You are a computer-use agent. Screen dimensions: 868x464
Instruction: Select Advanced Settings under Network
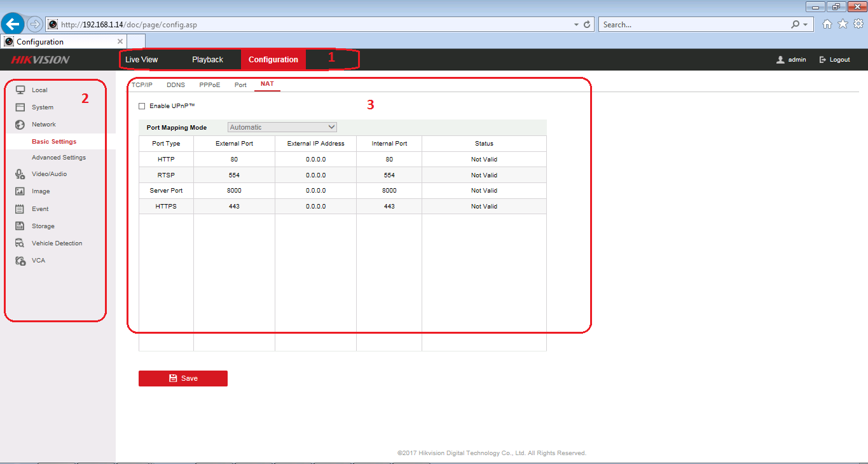tap(59, 157)
